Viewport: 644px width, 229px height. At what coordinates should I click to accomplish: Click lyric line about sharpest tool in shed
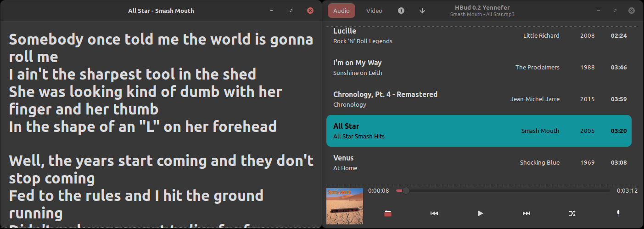pos(133,74)
